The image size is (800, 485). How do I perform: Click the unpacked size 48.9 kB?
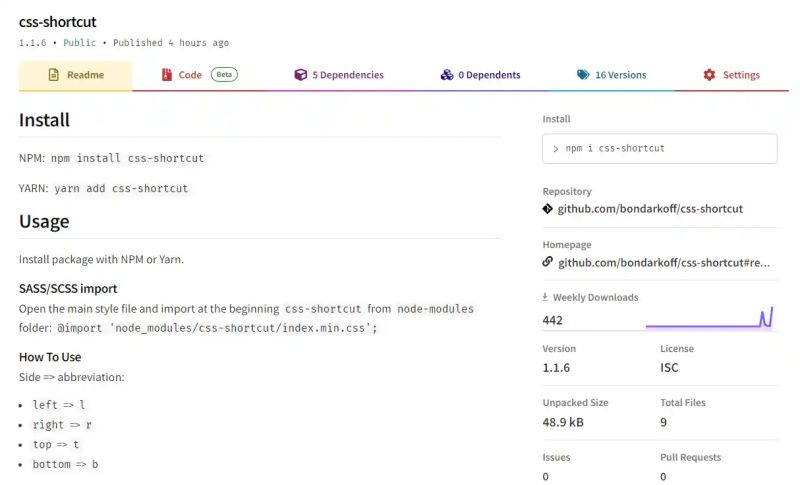tap(563, 422)
